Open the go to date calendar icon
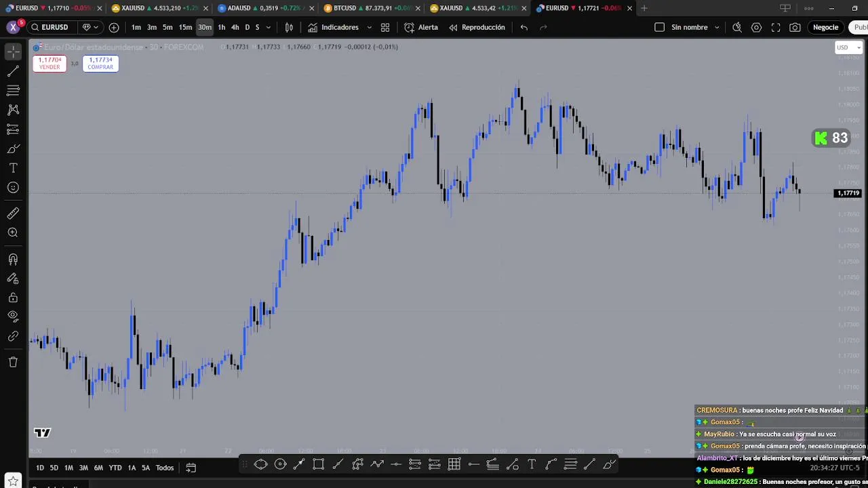 click(x=191, y=468)
